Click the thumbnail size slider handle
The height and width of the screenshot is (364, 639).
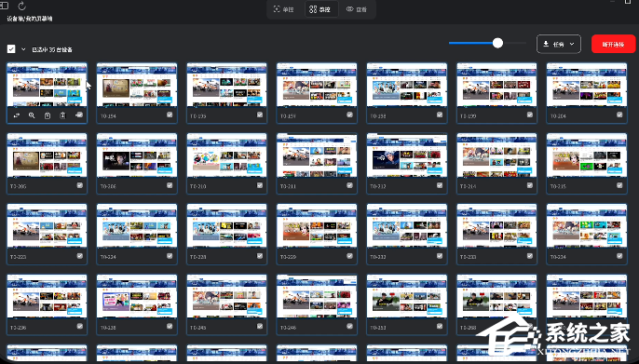pyautogui.click(x=497, y=43)
